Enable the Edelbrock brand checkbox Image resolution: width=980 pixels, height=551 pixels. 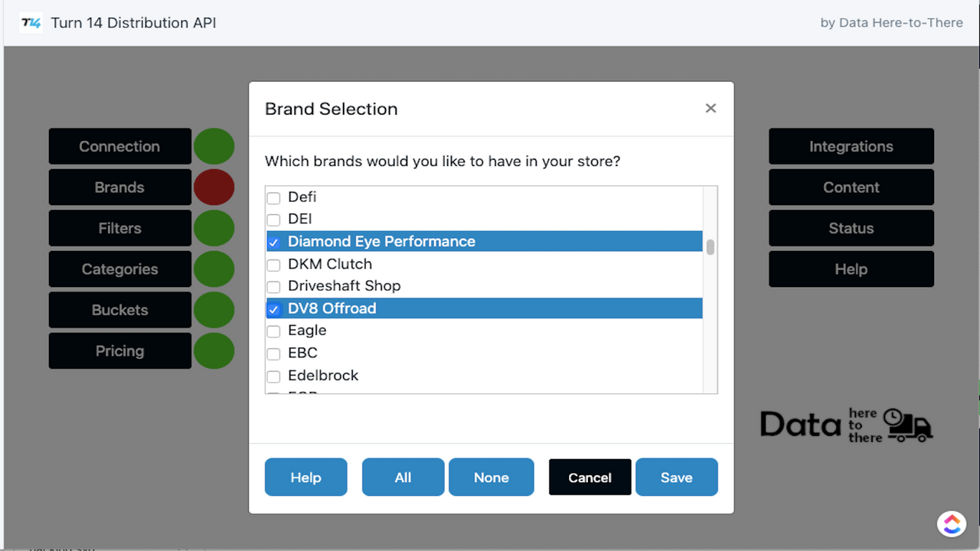point(273,377)
